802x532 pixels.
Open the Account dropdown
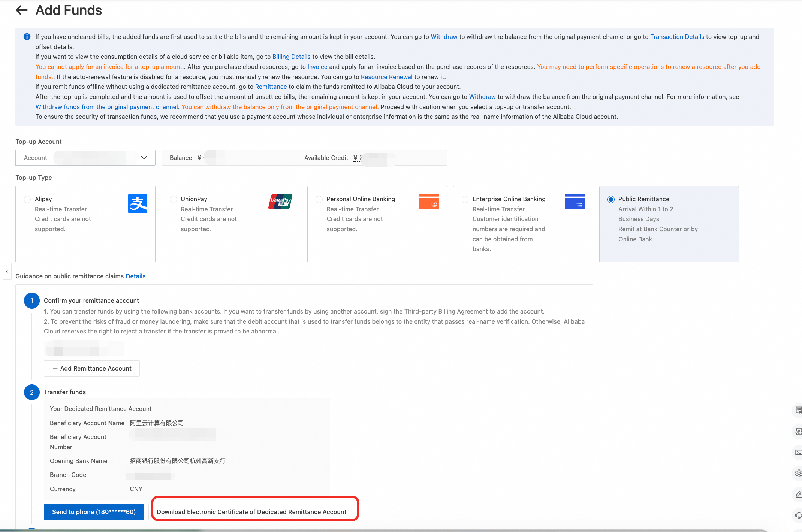coord(85,158)
